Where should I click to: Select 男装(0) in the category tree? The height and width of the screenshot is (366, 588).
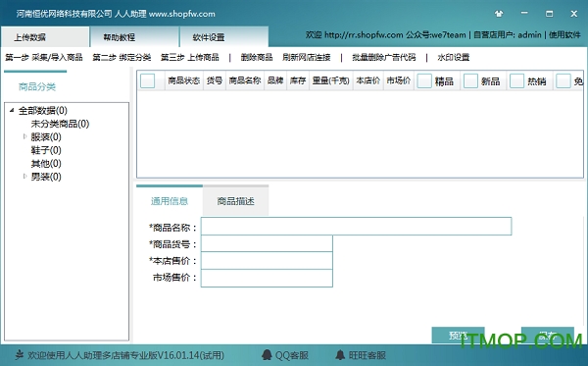[46, 177]
